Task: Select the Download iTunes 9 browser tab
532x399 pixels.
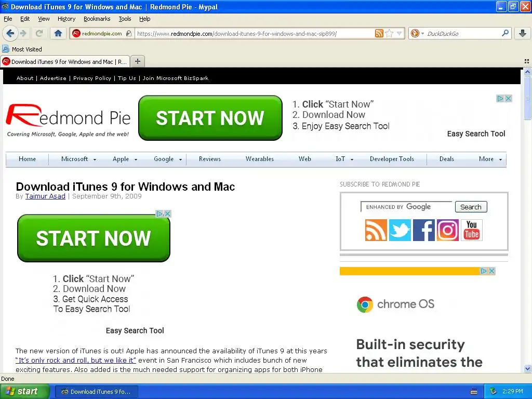Action: (x=65, y=61)
